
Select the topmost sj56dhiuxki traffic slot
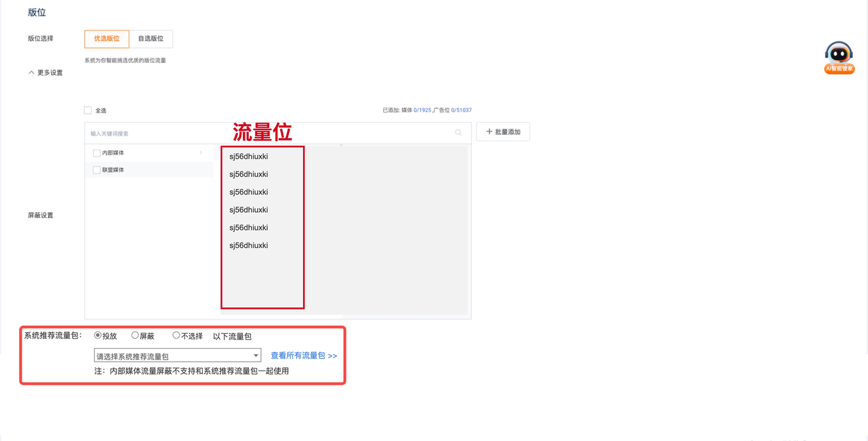pyautogui.click(x=249, y=156)
